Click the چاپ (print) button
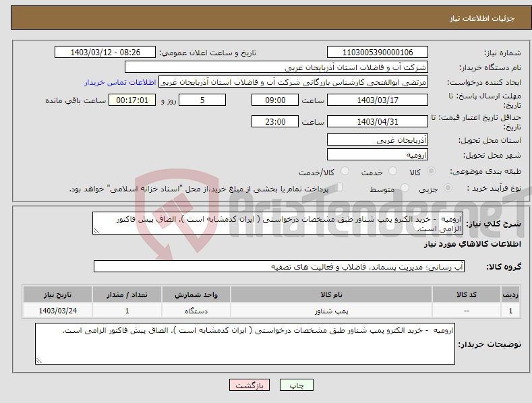The height and width of the screenshot is (403, 532). (x=296, y=385)
